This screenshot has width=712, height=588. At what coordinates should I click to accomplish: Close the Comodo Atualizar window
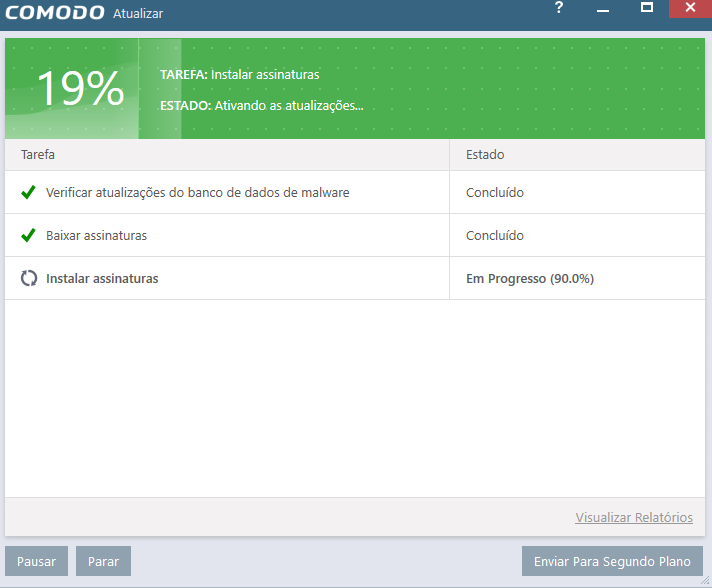click(x=690, y=8)
